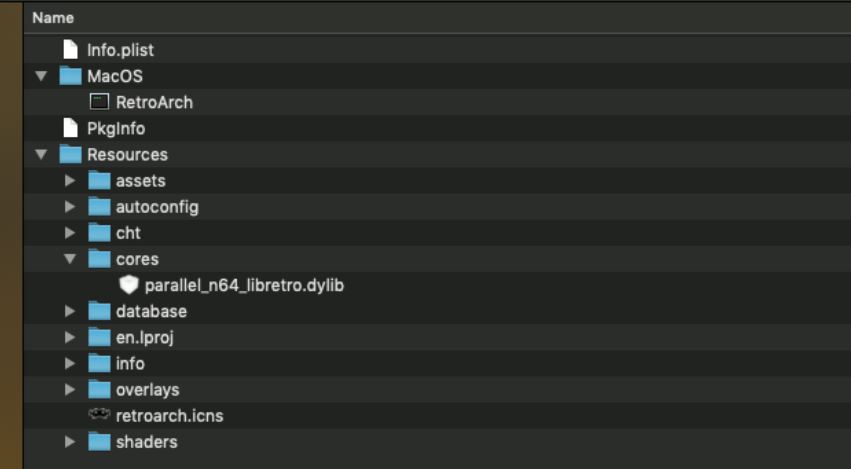The width and height of the screenshot is (851, 469).
Task: Expand the assets folder
Action: tap(70, 181)
